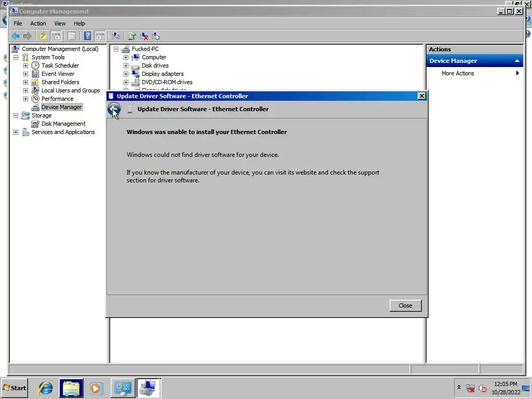
Task: Select Disk Management in tree
Action: (x=63, y=124)
